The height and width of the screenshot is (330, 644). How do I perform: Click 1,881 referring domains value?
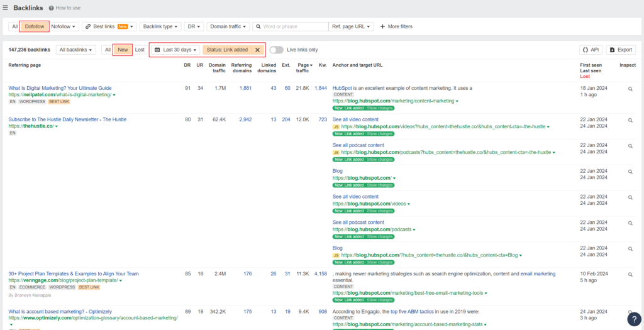pyautogui.click(x=245, y=88)
